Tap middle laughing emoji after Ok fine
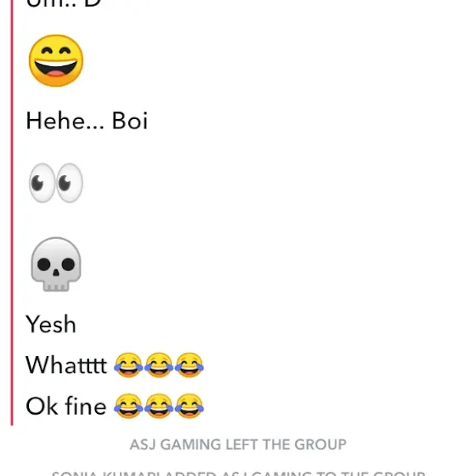Image resolution: width=476 pixels, height=476 pixels. tap(159, 406)
